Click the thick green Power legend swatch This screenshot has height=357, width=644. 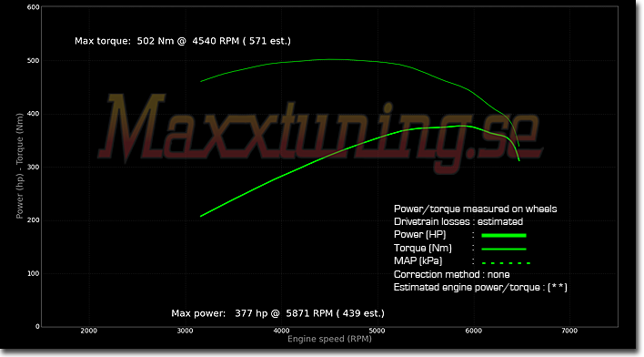504,236
